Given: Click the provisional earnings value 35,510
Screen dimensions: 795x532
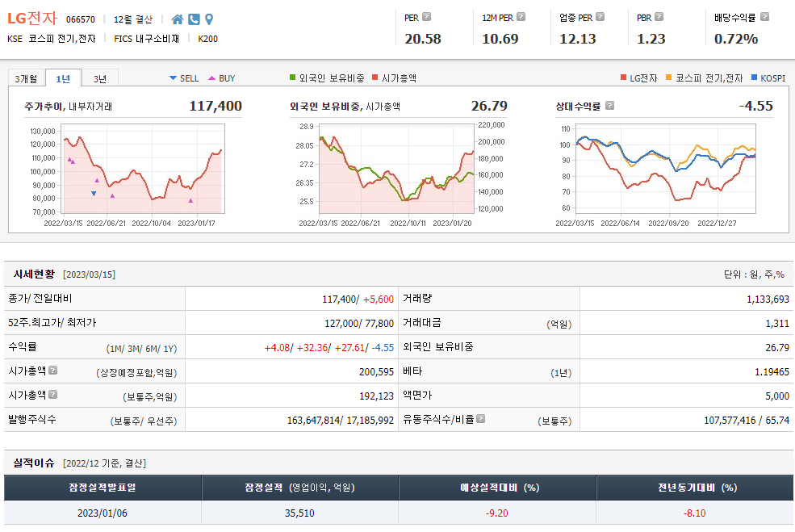Looking at the screenshot, I should click(299, 513).
